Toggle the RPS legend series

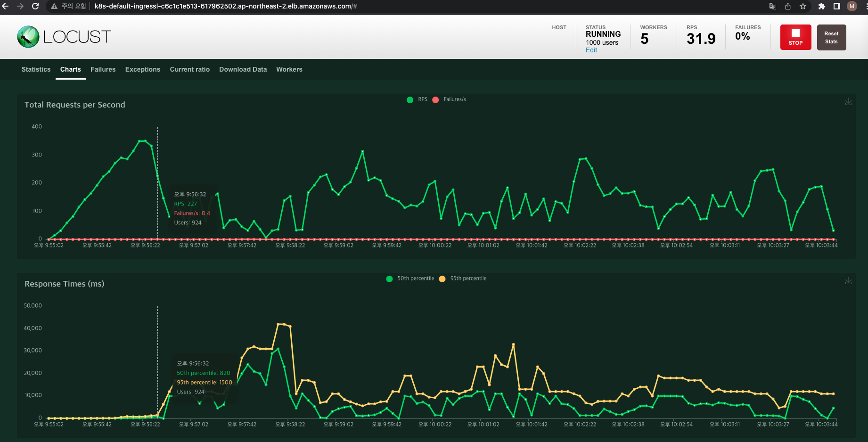pos(417,99)
